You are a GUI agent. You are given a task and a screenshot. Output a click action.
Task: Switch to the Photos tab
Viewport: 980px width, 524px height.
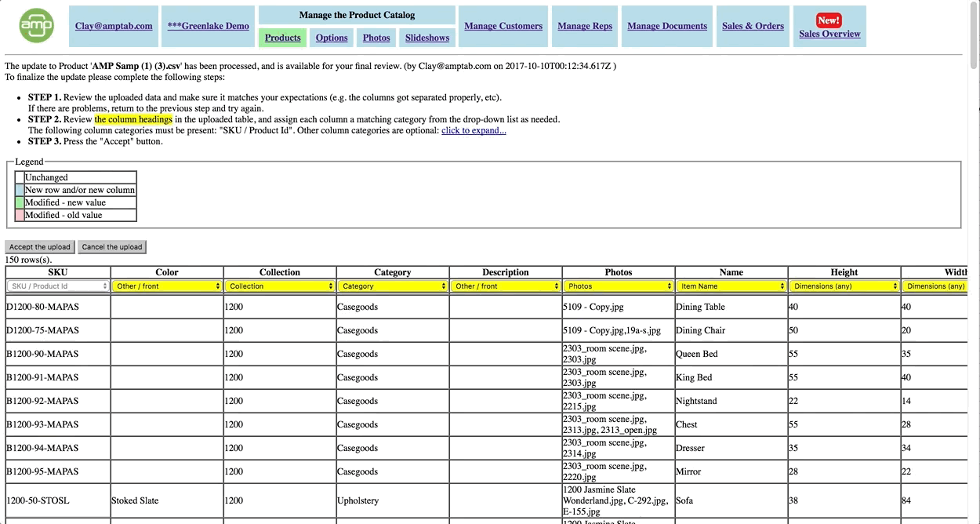pyautogui.click(x=376, y=38)
